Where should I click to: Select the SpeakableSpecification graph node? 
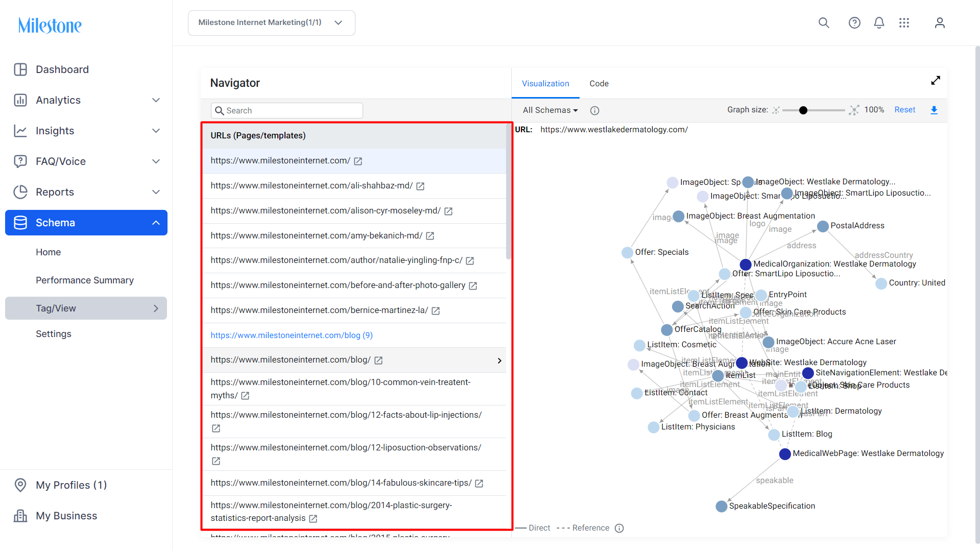pyautogui.click(x=722, y=507)
